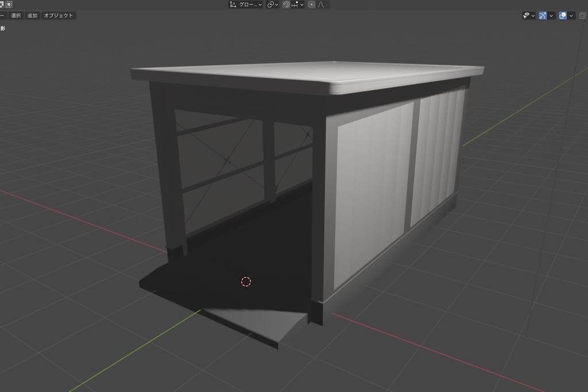The image size is (588, 392).
Task: Toggle the X-ray icon
Action: (582, 16)
